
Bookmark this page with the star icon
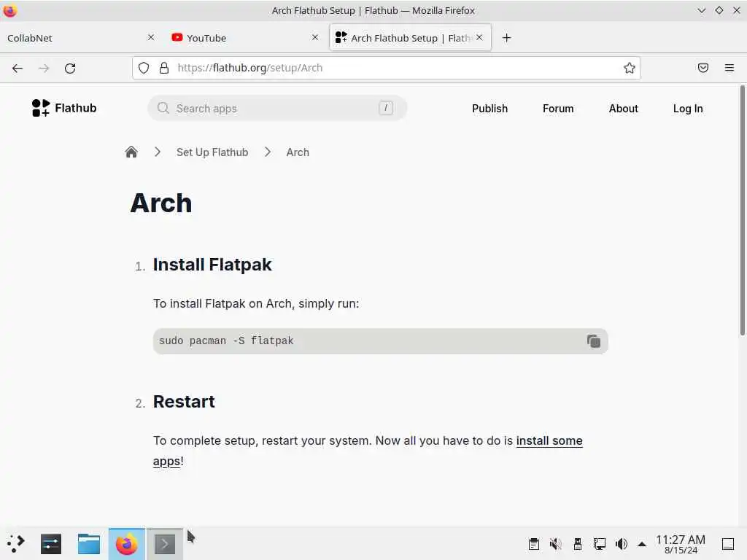pos(630,68)
